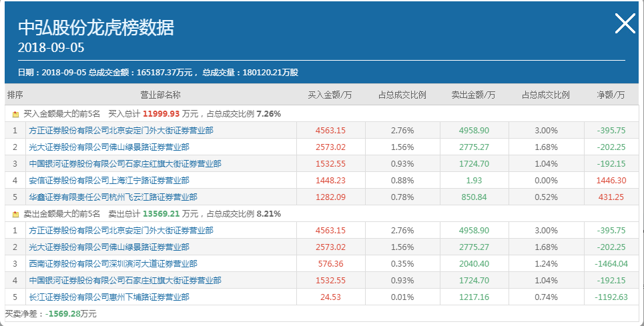Select the 1446.30 net amount cell
The image size is (644, 326).
pyautogui.click(x=611, y=181)
